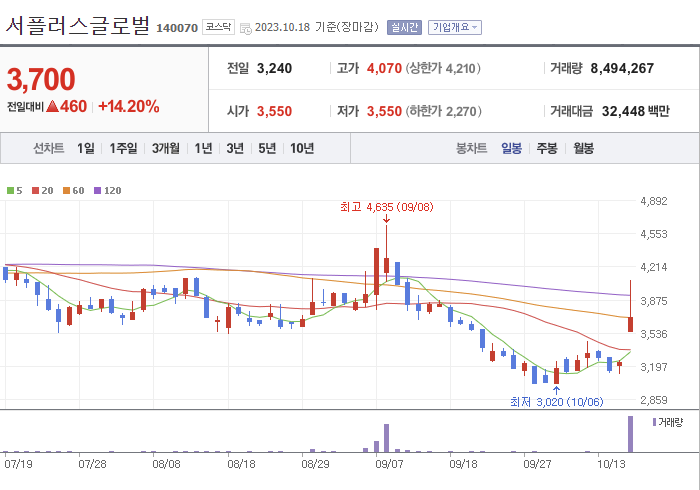Click the 고가 value 4,070
This screenshot has width=700, height=490.
(384, 68)
